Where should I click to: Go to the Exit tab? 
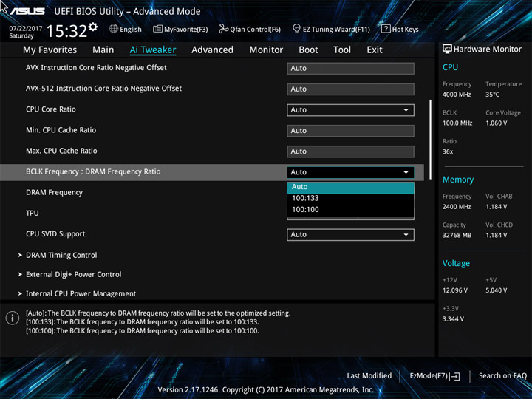click(375, 50)
